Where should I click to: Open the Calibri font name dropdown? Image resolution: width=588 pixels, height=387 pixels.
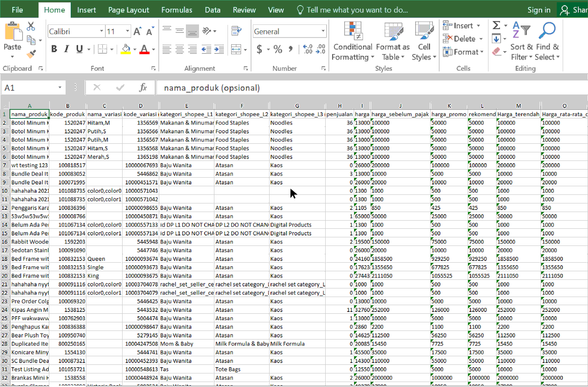(x=101, y=31)
